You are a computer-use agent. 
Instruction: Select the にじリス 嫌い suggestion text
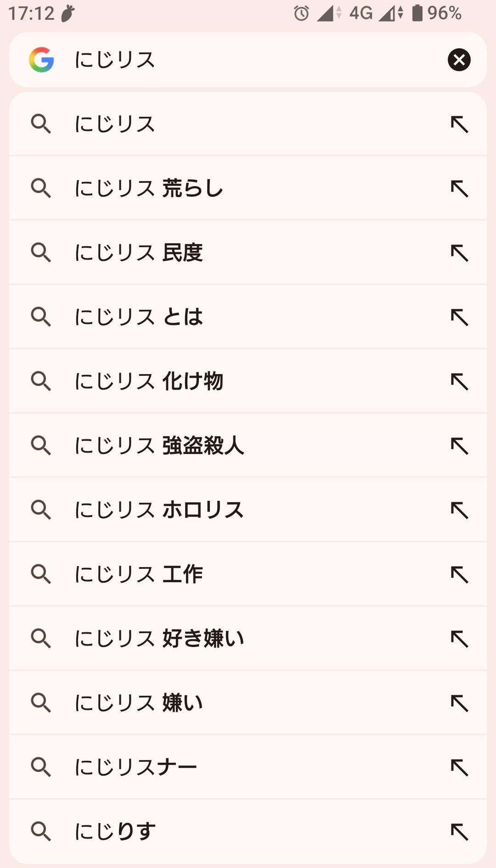tap(138, 703)
